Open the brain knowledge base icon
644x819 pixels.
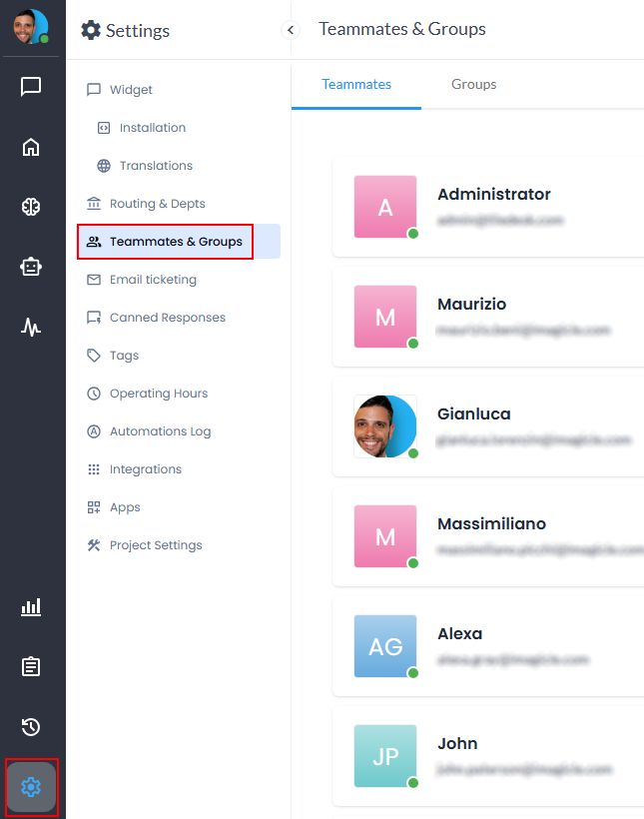[x=31, y=207]
